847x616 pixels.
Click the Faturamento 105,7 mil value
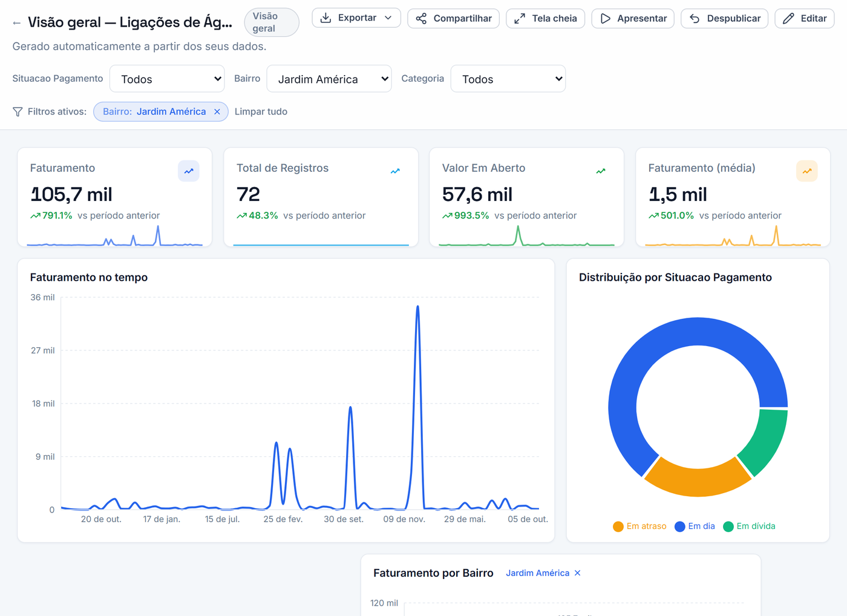point(71,194)
